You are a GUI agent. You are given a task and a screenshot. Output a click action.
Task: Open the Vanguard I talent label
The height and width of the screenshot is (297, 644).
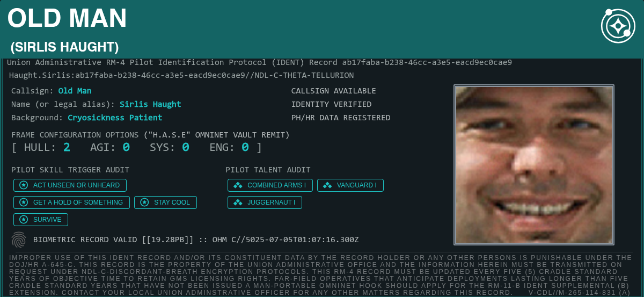tap(356, 185)
